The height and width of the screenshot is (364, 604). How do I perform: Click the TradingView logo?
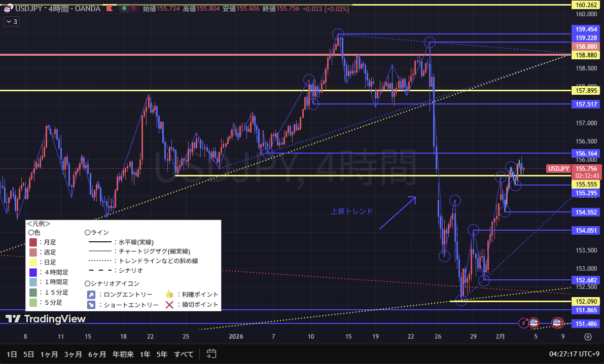pyautogui.click(x=46, y=319)
